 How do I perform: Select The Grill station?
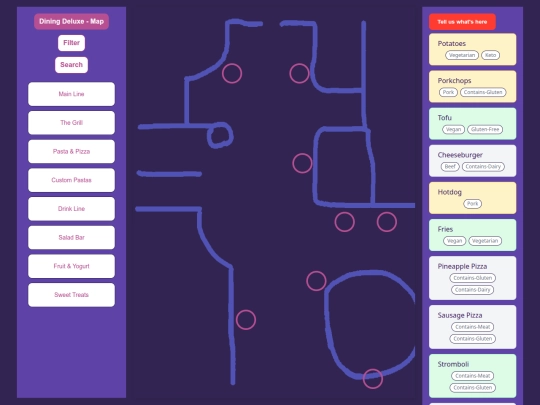[x=71, y=123]
